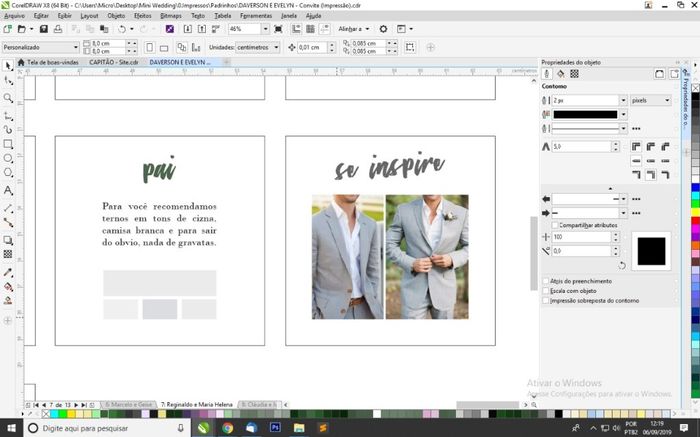
Task: Select the Interactive Fill tool
Action: click(x=8, y=287)
